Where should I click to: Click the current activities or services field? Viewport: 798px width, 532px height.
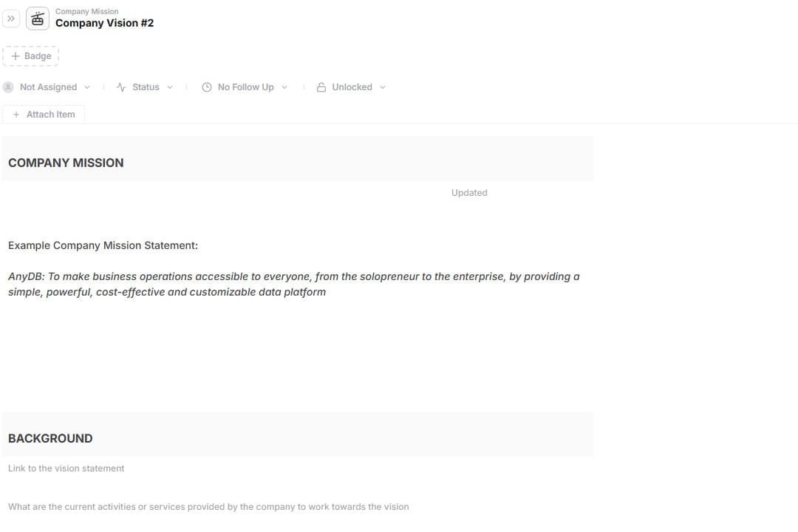coord(208,507)
